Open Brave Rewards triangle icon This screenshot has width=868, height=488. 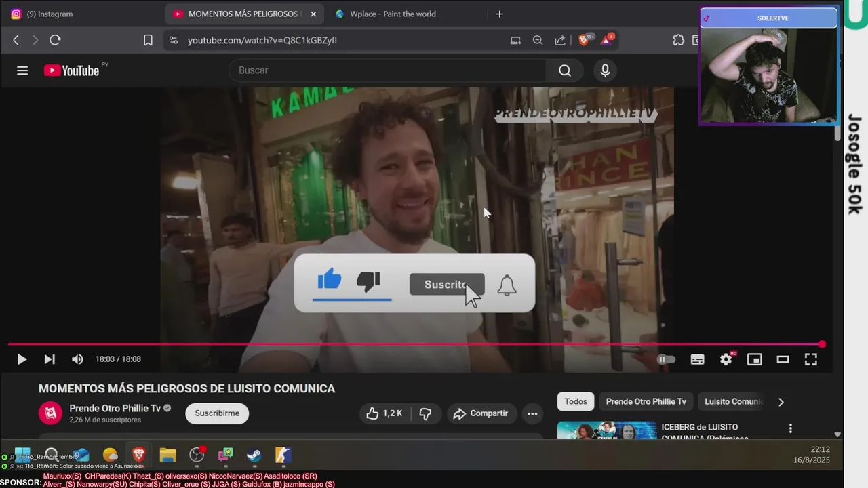point(607,39)
